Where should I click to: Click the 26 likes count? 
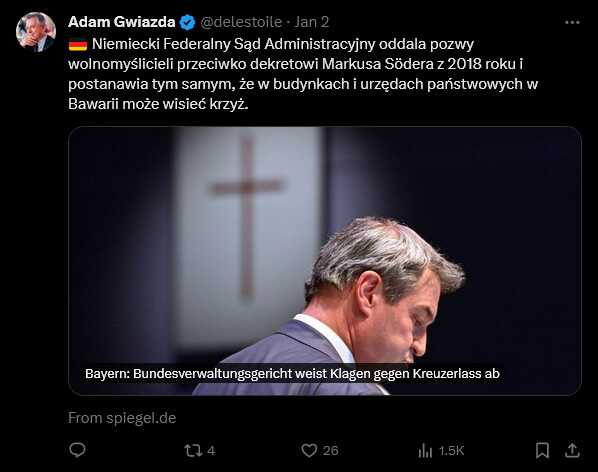pyautogui.click(x=331, y=451)
